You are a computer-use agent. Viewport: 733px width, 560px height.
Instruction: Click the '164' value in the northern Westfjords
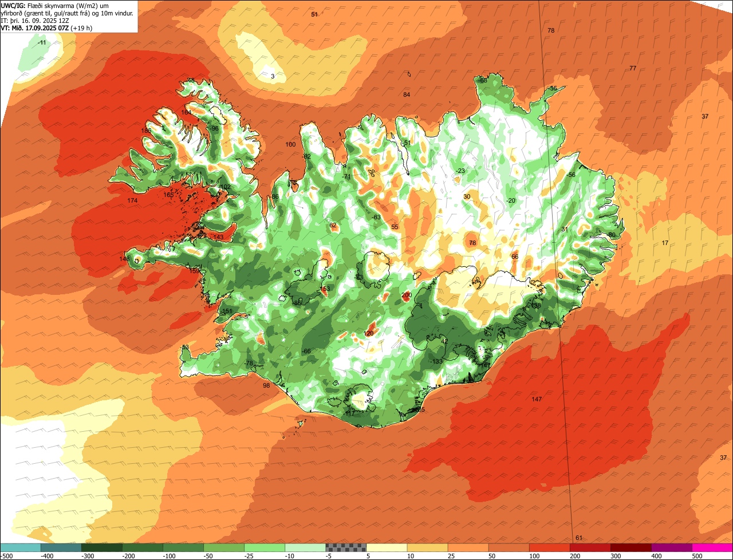pyautogui.click(x=186, y=112)
